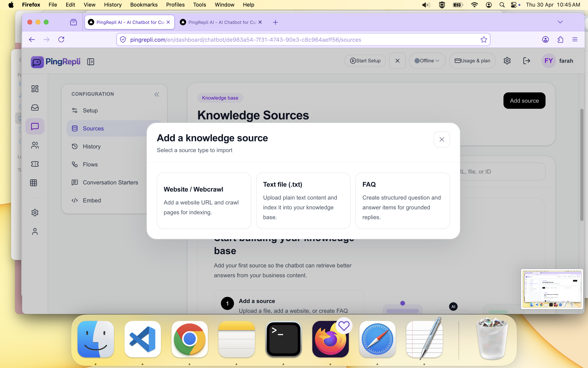Open the ticket icon in left rail

coord(35,164)
